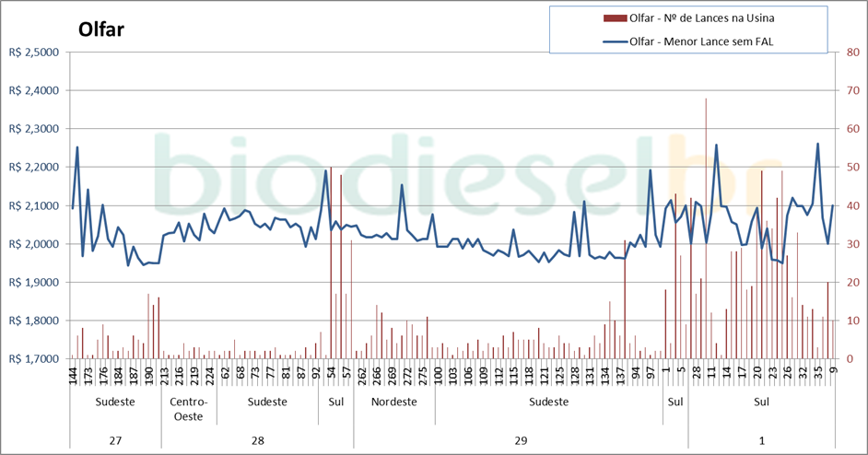Viewport: 868px width, 455px height.
Task: Click the Sudeste label above group 27
Action: click(115, 402)
